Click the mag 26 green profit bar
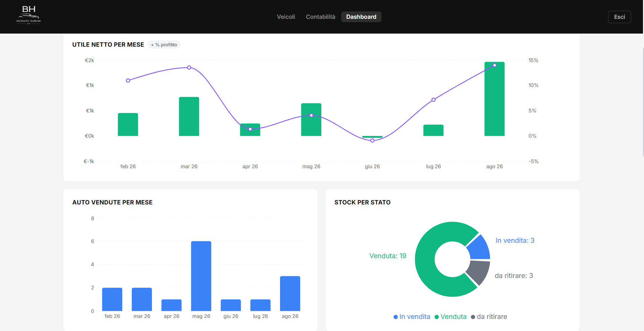The image size is (644, 331). 311,120
